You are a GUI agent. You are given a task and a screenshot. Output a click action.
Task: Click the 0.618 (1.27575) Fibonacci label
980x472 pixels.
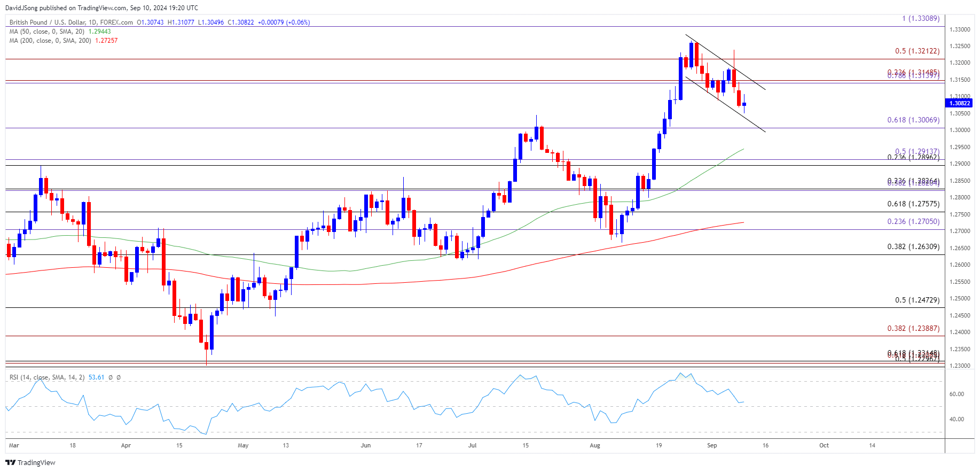coord(913,204)
